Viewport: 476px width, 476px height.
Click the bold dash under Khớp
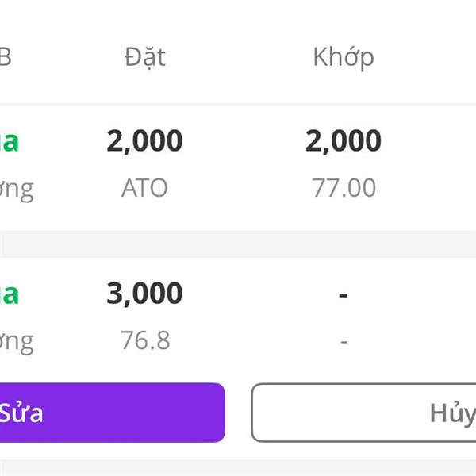click(343, 295)
